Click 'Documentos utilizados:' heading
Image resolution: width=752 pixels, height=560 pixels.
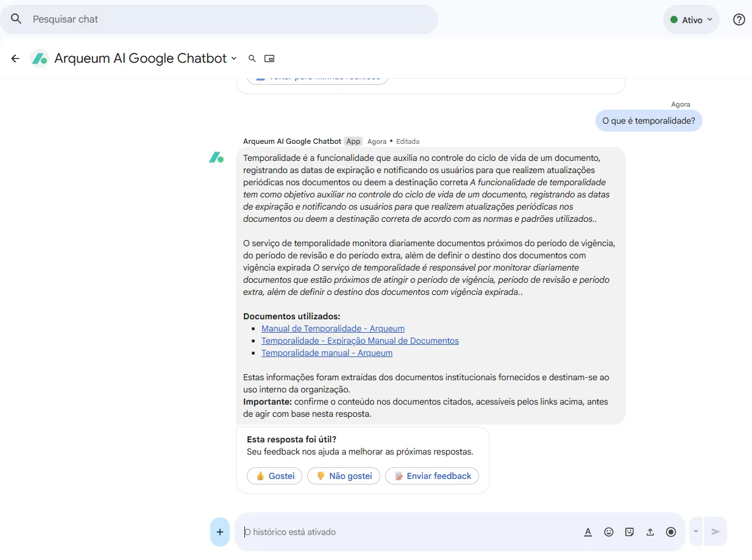292,316
